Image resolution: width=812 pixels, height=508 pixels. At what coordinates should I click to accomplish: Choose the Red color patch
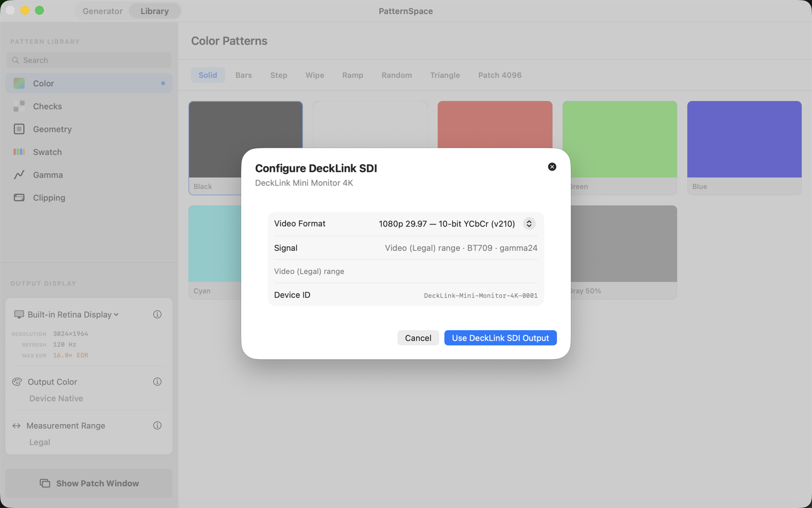pyautogui.click(x=495, y=124)
